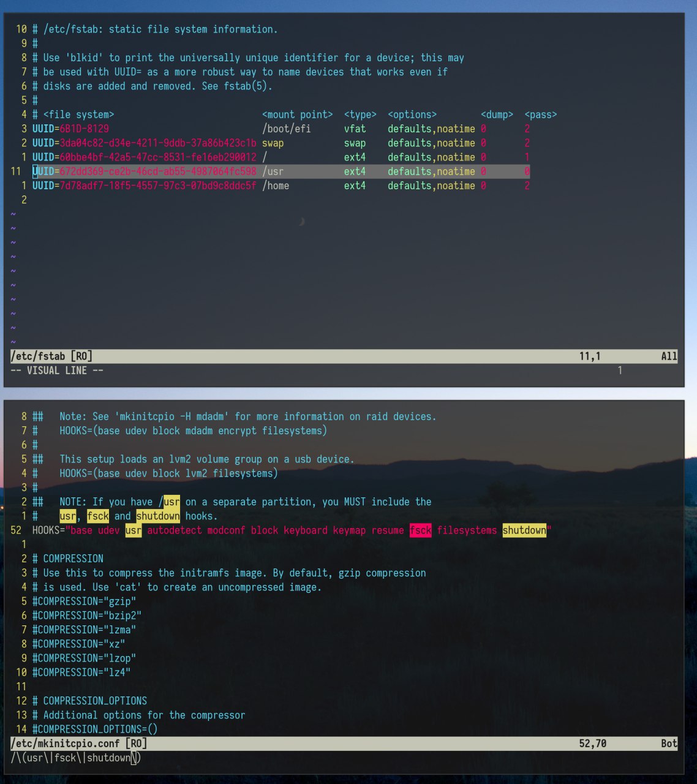Click the '#COMPRESSION="bzip2"' line
This screenshot has height=784, width=697.
(x=87, y=616)
